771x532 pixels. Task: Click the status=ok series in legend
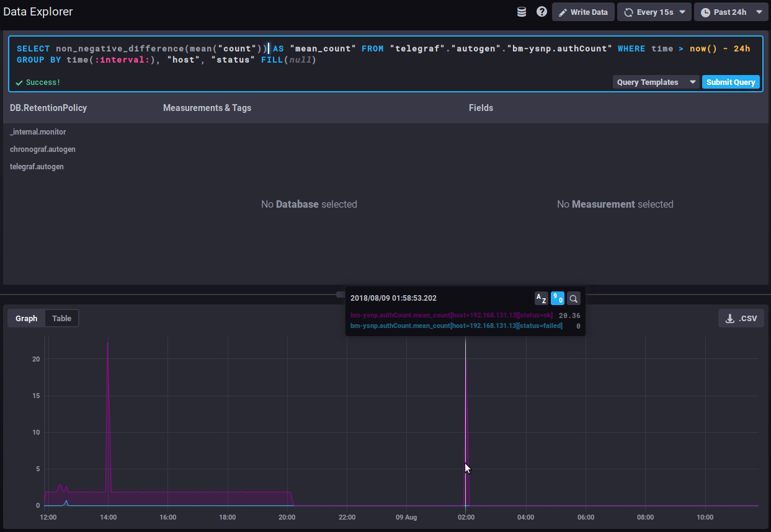[451, 316]
